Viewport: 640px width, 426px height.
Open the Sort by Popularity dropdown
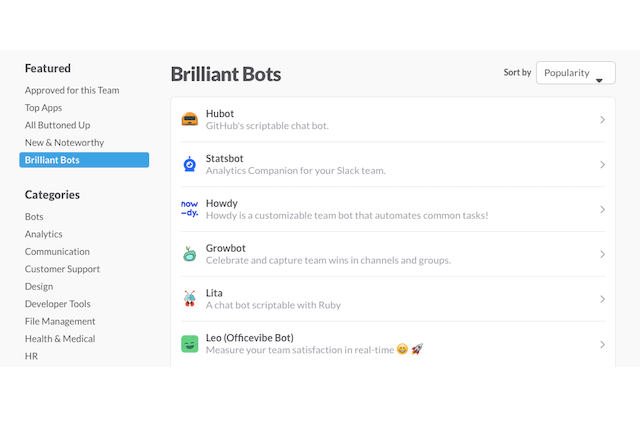(x=576, y=73)
